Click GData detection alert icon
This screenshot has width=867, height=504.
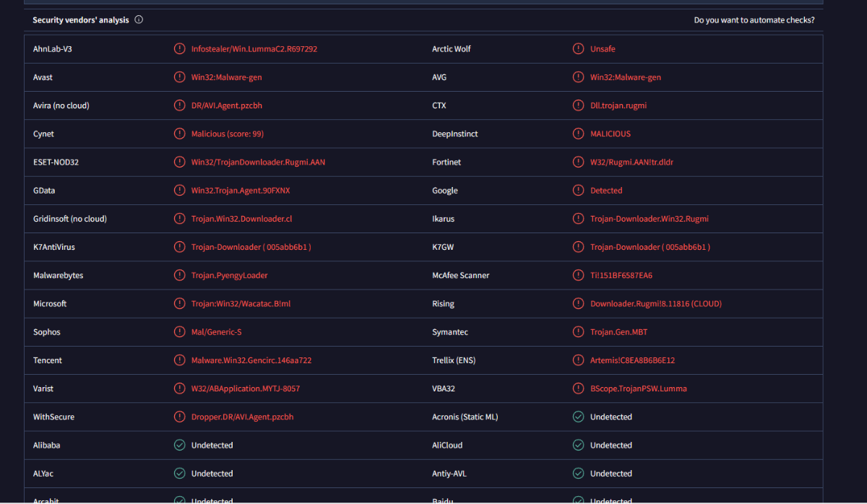180,191
